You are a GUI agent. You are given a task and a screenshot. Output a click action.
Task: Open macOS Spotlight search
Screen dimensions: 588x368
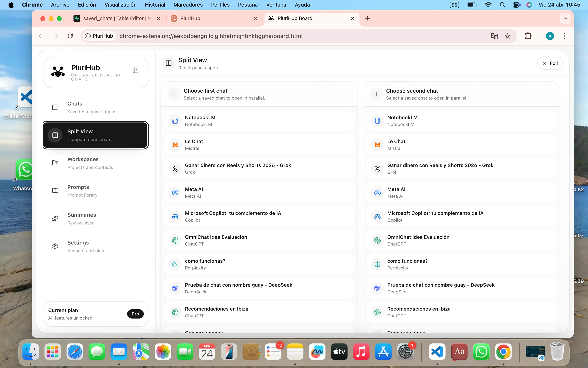pos(502,5)
